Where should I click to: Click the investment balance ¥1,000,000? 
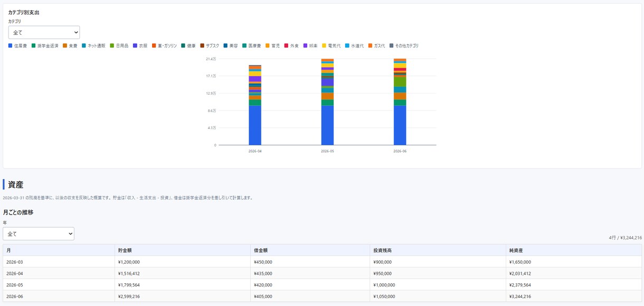pos(384,285)
